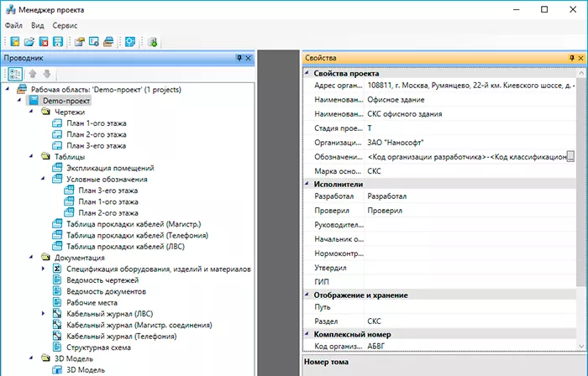
Task: Click the open project folder icon
Action: [x=29, y=42]
